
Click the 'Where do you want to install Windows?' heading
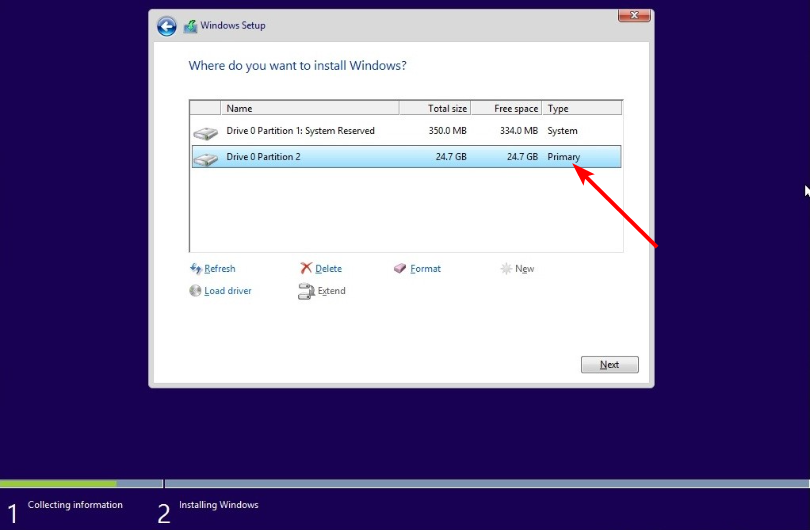(298, 66)
